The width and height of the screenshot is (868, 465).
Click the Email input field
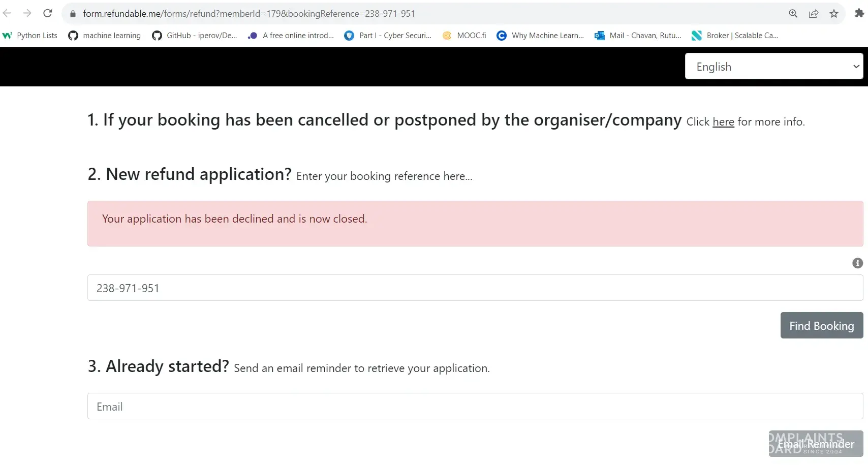click(x=475, y=407)
